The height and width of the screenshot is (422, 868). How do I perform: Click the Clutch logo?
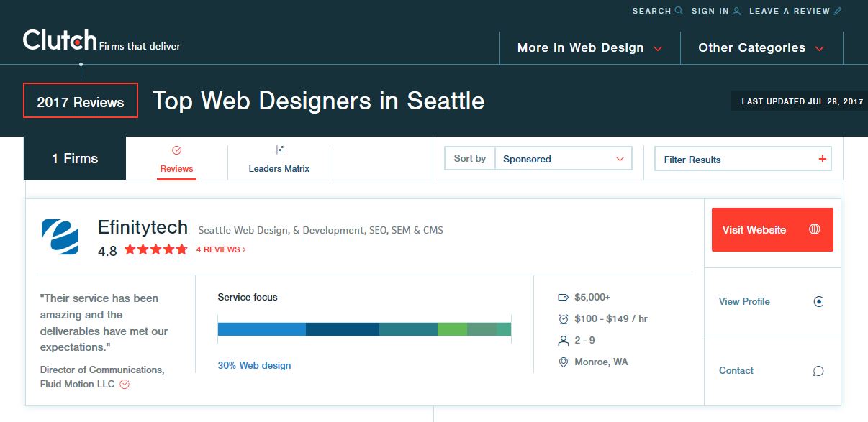60,40
